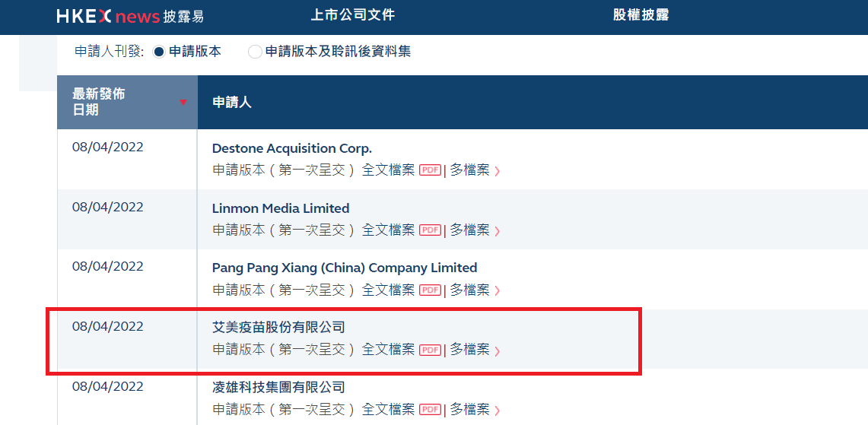
Task: Open 全文檔案 link for Destone Acquisition Corp.
Action: coord(388,170)
